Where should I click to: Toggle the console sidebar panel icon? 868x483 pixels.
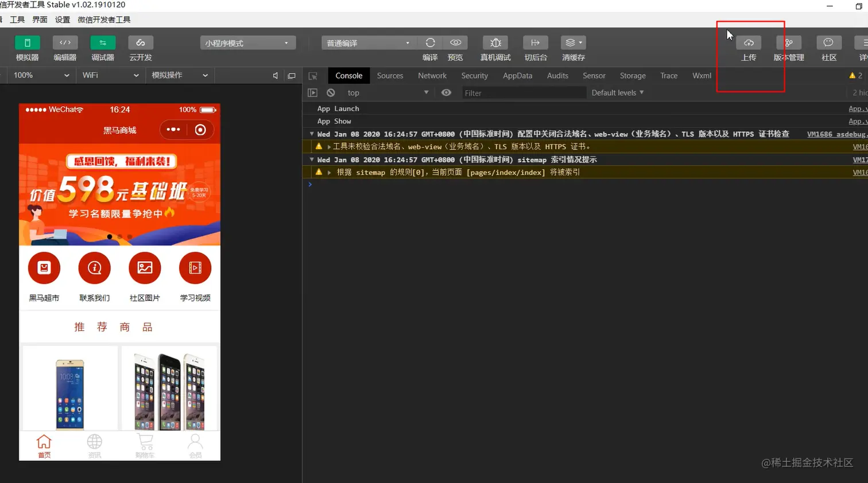(312, 92)
